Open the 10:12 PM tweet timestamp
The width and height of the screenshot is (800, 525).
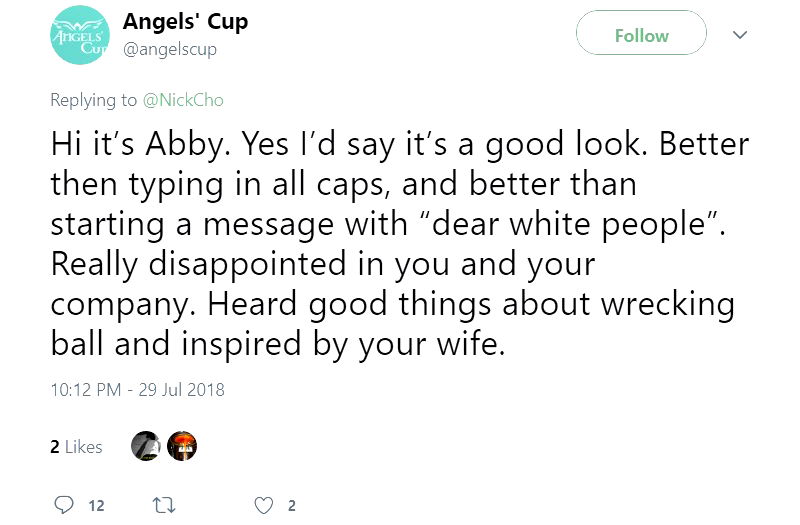(x=137, y=390)
